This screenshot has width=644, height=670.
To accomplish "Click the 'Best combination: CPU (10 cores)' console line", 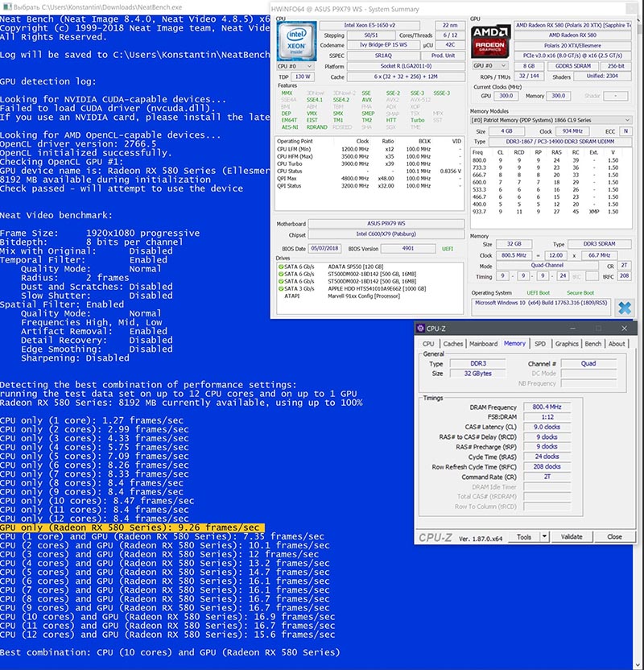I will point(170,652).
